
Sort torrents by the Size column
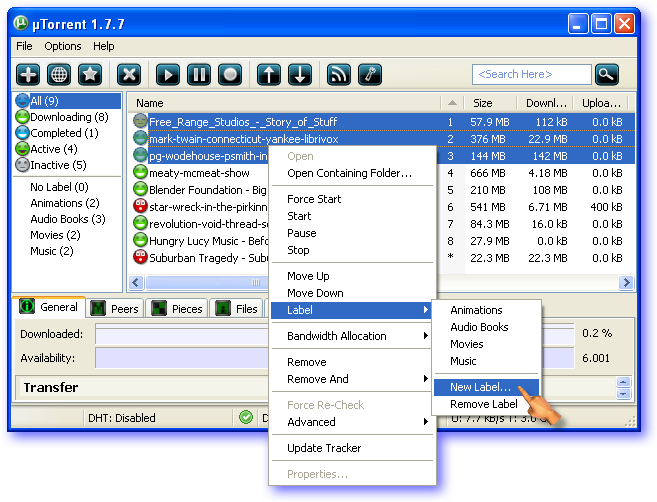pos(483,103)
